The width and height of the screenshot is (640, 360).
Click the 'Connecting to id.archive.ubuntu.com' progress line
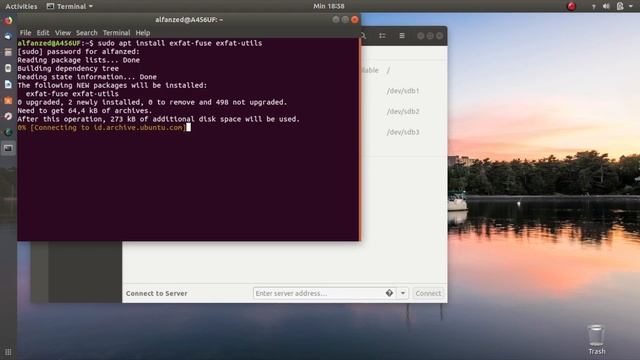tap(101, 127)
